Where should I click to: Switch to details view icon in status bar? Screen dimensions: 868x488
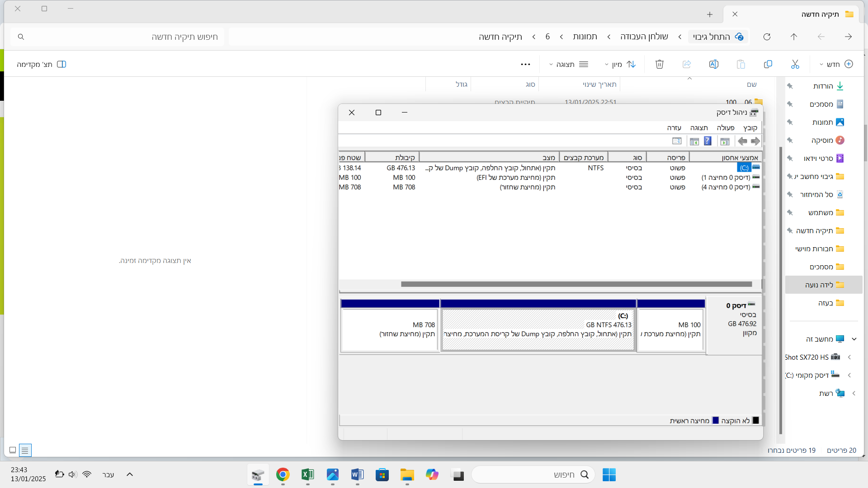pyautogui.click(x=25, y=450)
